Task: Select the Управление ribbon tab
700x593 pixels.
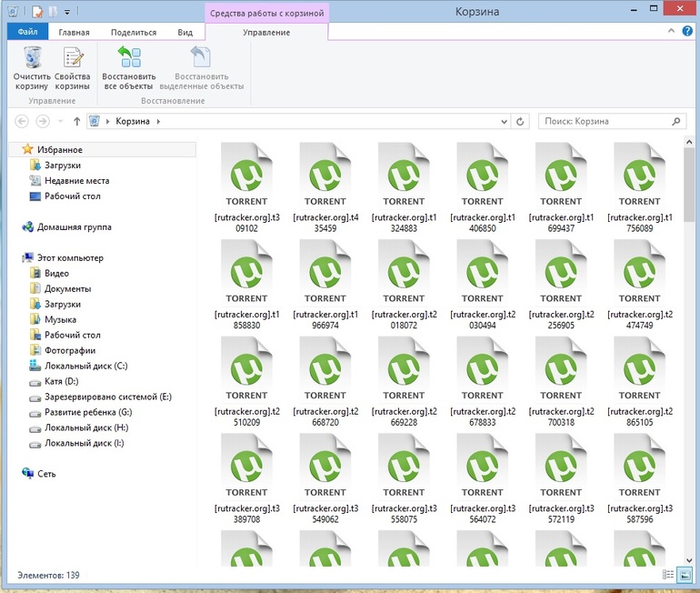Action: [266, 32]
